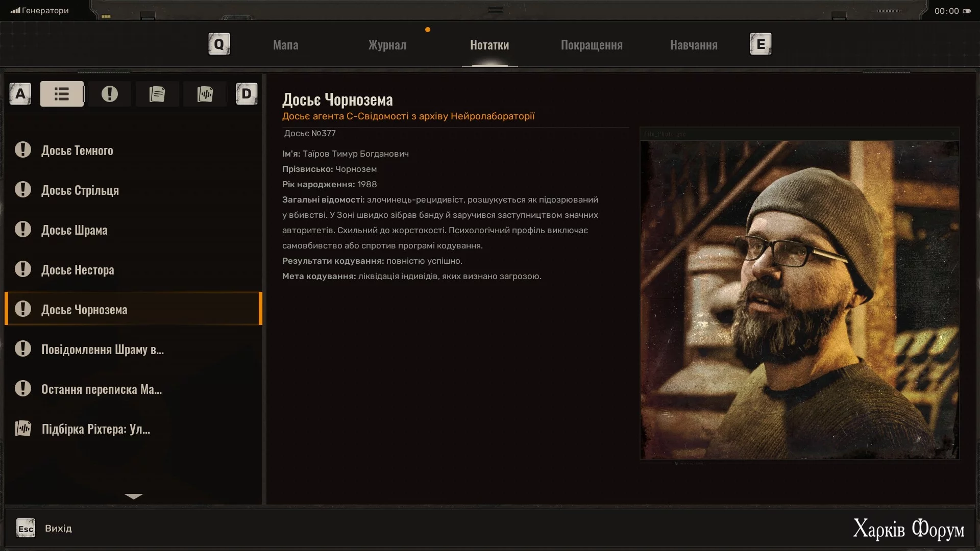980x551 pixels.
Task: Click the name Таїров Тимур Богданович
Action: tap(356, 154)
